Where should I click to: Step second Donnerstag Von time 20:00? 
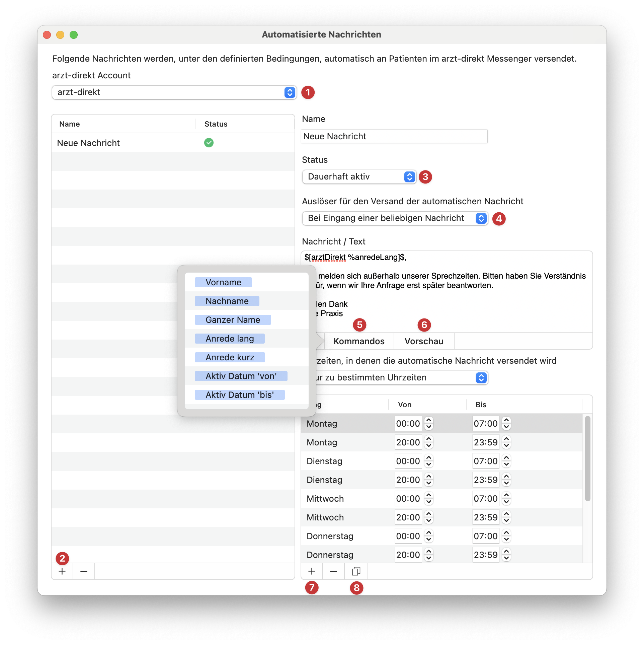coord(429,555)
